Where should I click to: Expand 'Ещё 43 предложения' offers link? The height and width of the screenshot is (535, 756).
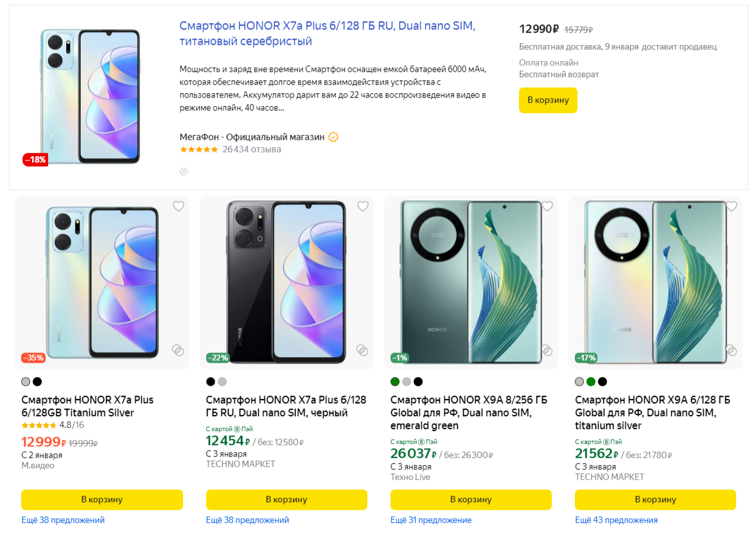coord(616,520)
